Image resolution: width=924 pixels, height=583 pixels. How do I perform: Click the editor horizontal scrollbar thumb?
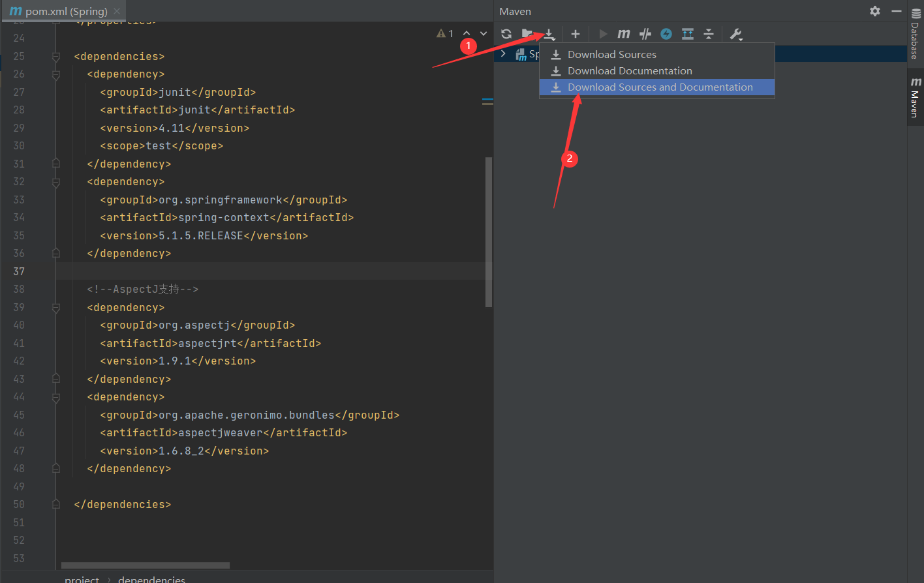(146, 565)
